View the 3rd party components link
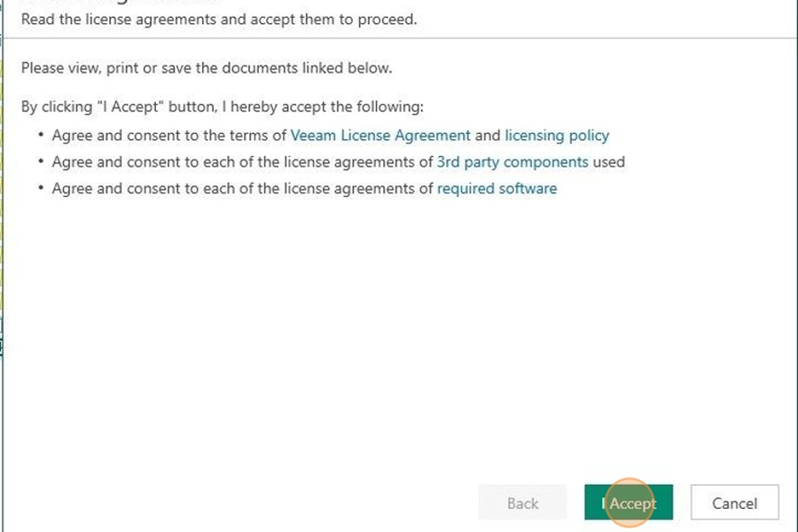This screenshot has width=798, height=532. (512, 162)
